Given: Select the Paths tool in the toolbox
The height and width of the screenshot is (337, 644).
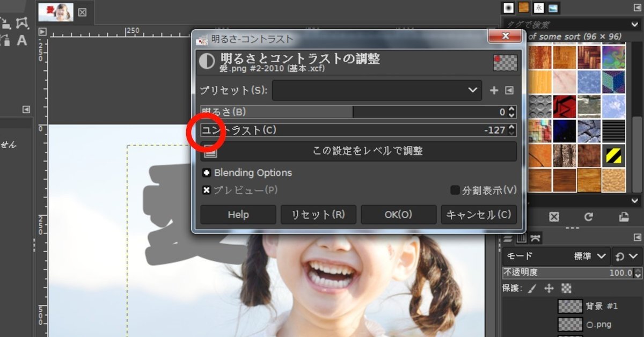Looking at the screenshot, I should tap(21, 23).
